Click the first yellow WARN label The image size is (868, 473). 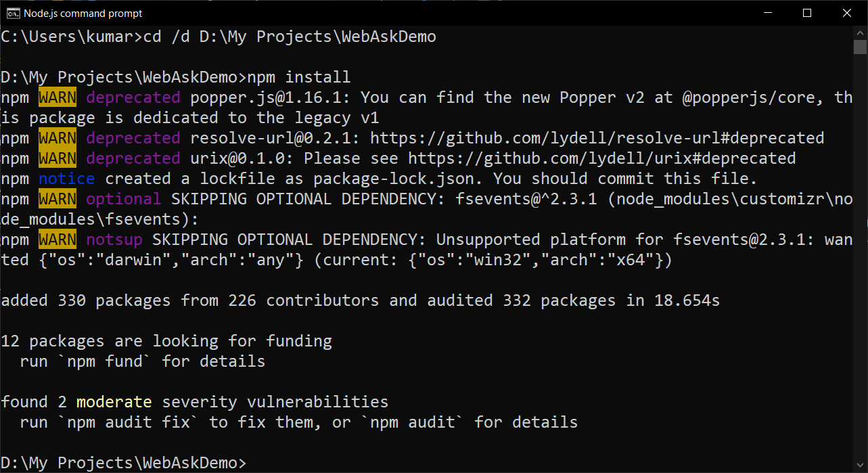(x=58, y=97)
